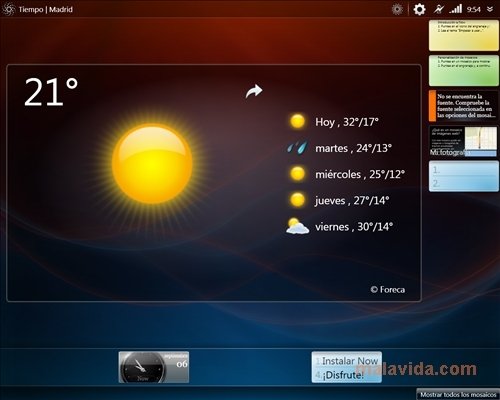The image size is (500, 400).
Task: Select today's forecast Hoy 32°/17°
Action: pyautogui.click(x=334, y=122)
